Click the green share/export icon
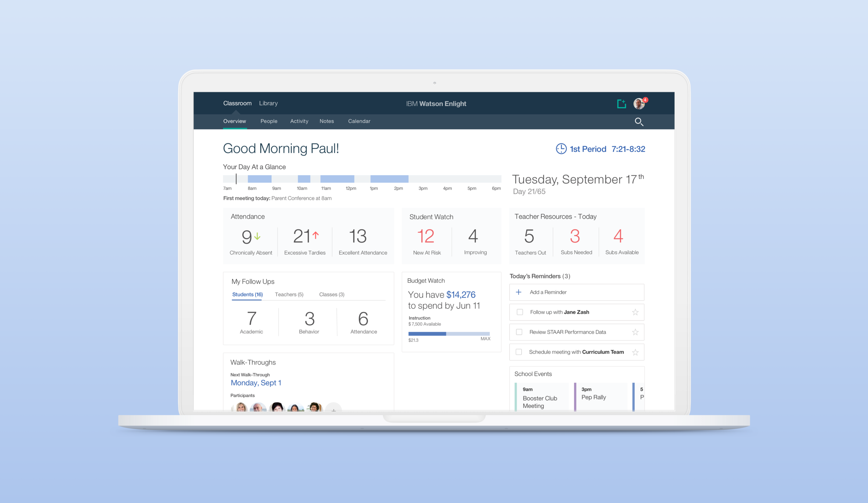Screen dimensions: 868x503 [x=621, y=103]
